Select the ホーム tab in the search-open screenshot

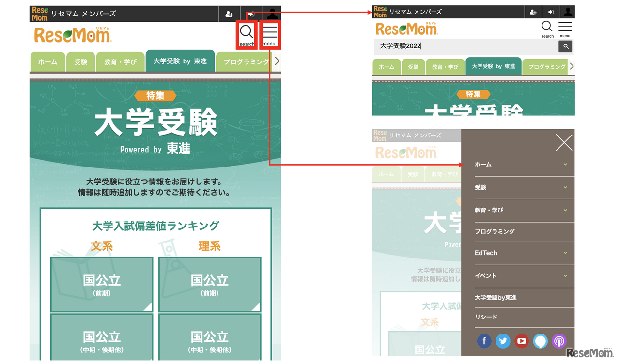pyautogui.click(x=387, y=67)
